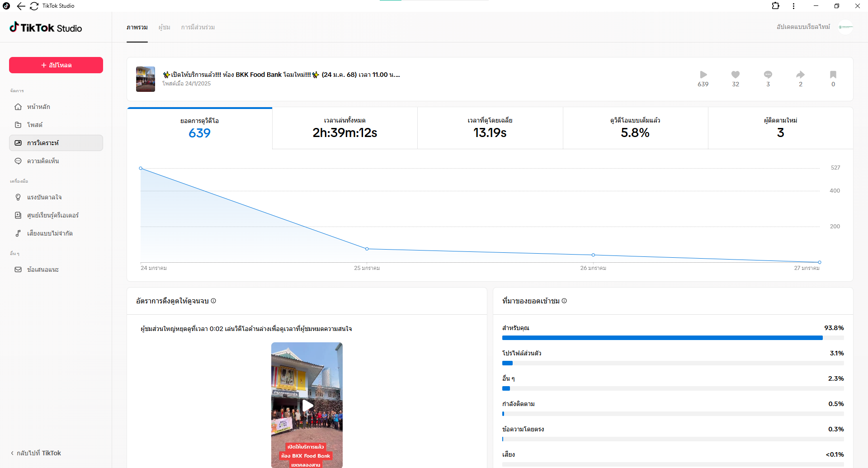Image resolution: width=868 pixels, height=468 pixels.
Task: Switch to การมีส่วนร่วม engagement tab
Action: tap(198, 28)
